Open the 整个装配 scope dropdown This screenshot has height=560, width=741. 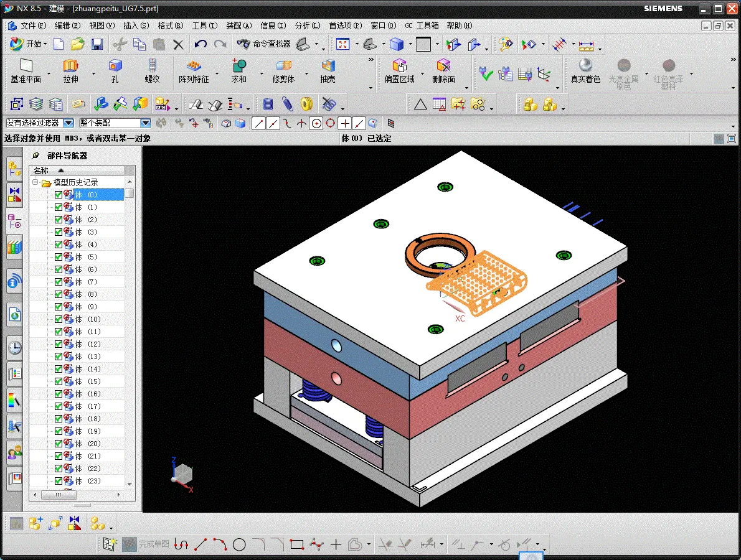coord(145,123)
